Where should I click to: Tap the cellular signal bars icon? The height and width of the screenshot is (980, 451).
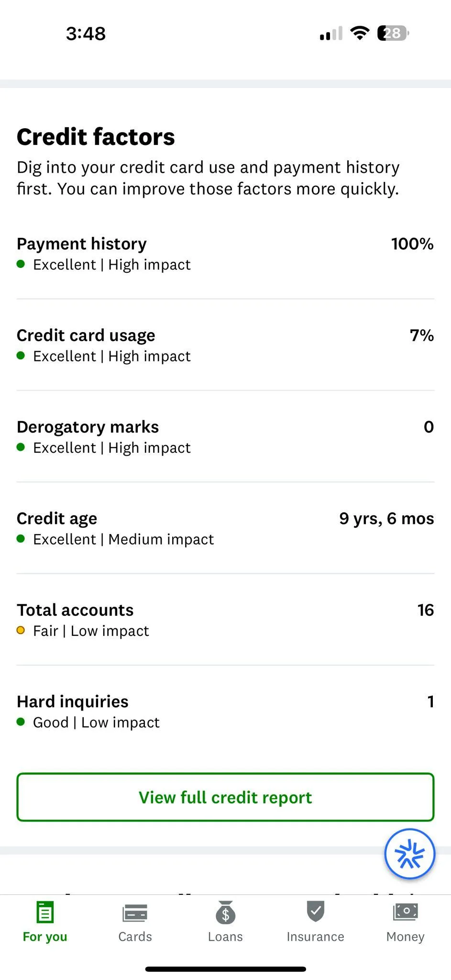click(x=331, y=33)
